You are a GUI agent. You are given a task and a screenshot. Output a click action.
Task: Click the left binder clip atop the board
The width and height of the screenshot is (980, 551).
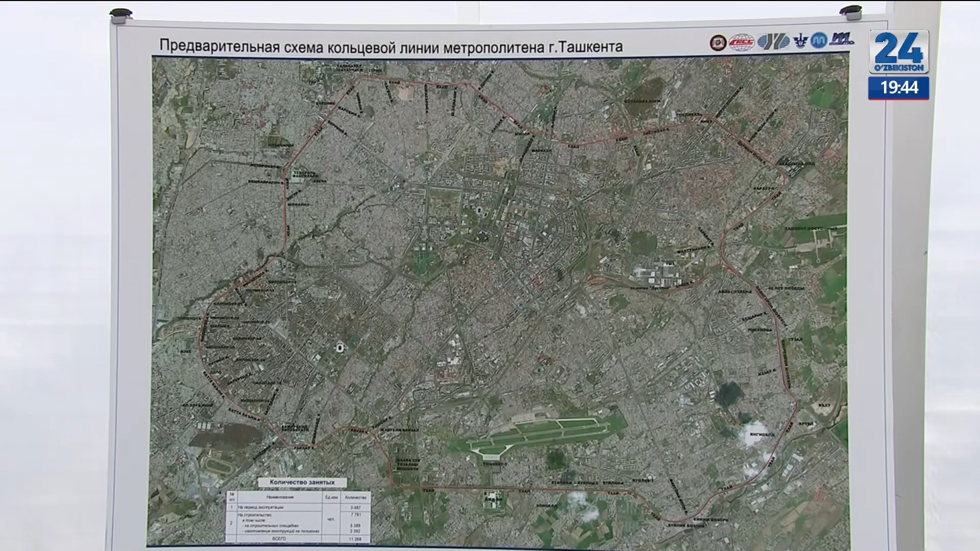[x=120, y=14]
